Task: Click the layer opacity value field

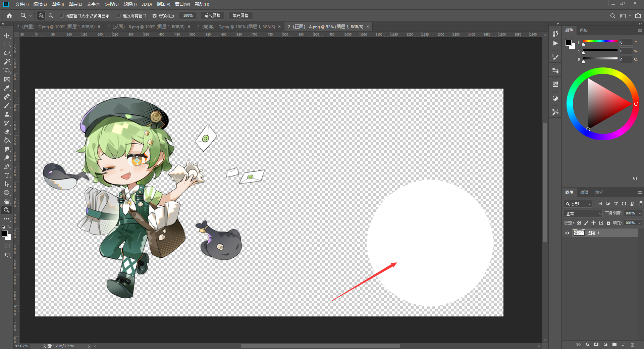Action: point(630,213)
